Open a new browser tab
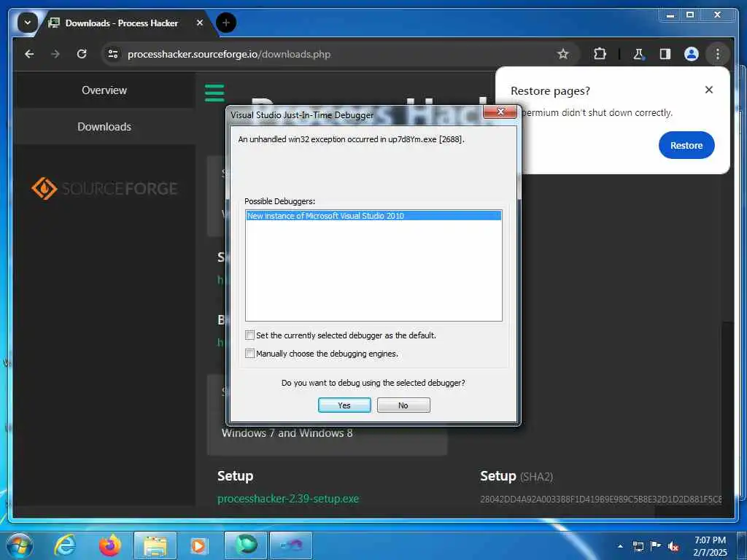Image resolution: width=747 pixels, height=560 pixels. click(226, 23)
